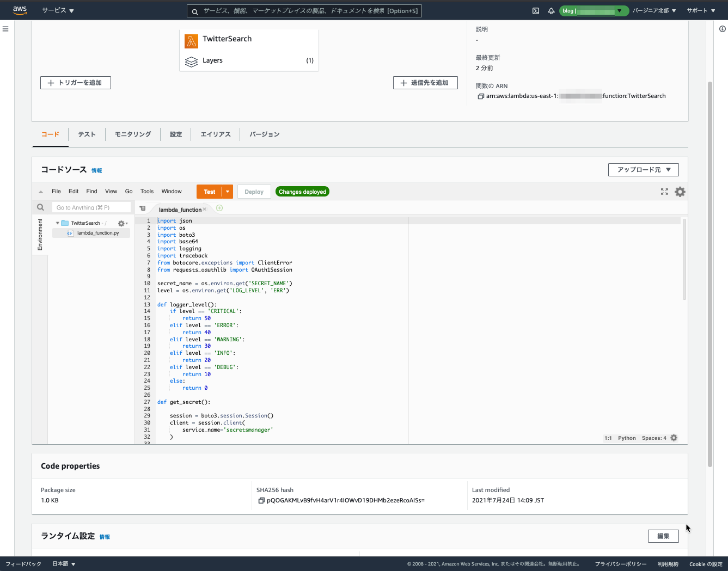The width and height of the screenshot is (728, 571).
Task: Open the アップロード元 dropdown
Action: coord(644,170)
